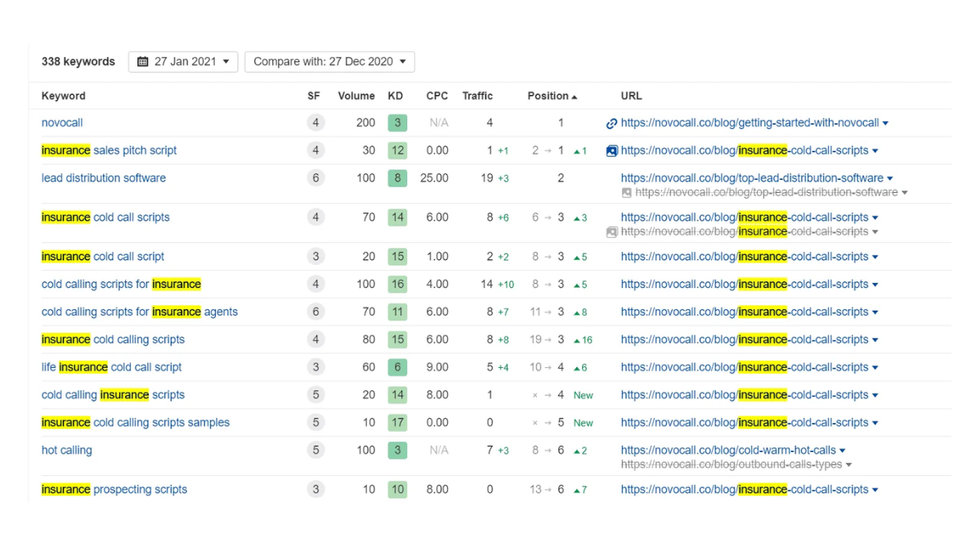Sort by Keyword column header
This screenshot has width=980, height=547.
click(63, 96)
